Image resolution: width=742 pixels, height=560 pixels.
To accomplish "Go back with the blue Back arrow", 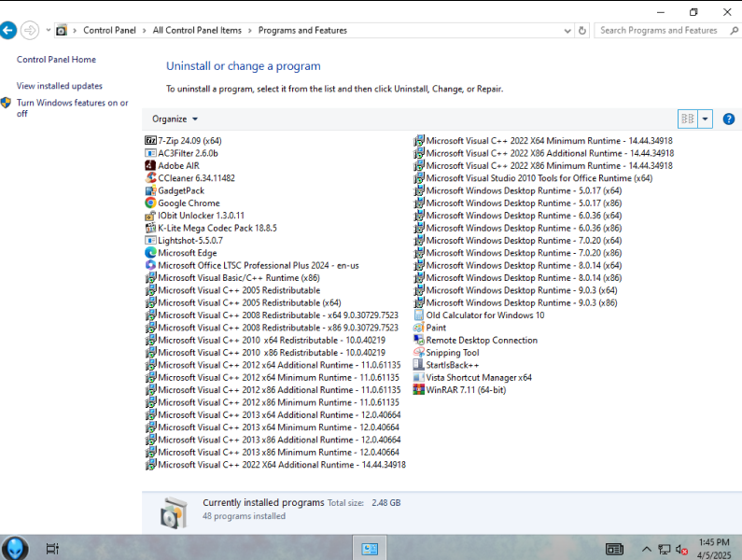I will click(x=8, y=30).
